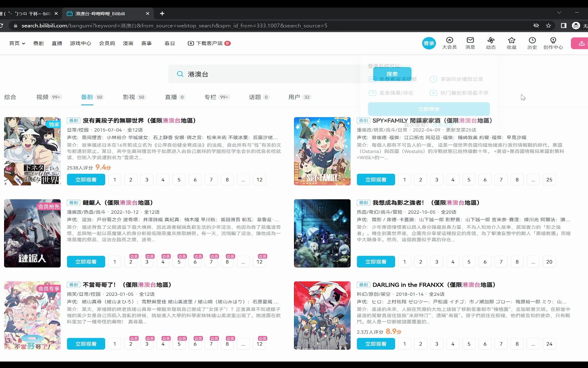Click 立即观看 for DARLING in the FRANXX
588x368 pixels.
pos(376,344)
